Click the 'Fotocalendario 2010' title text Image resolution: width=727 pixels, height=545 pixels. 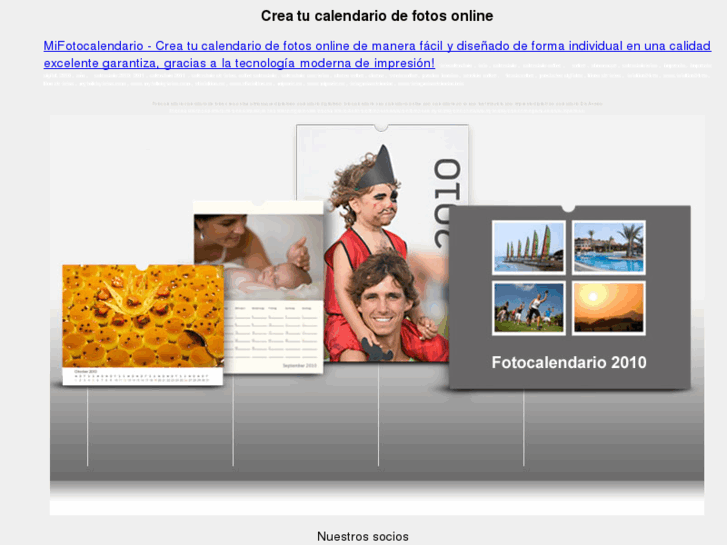click(x=569, y=362)
